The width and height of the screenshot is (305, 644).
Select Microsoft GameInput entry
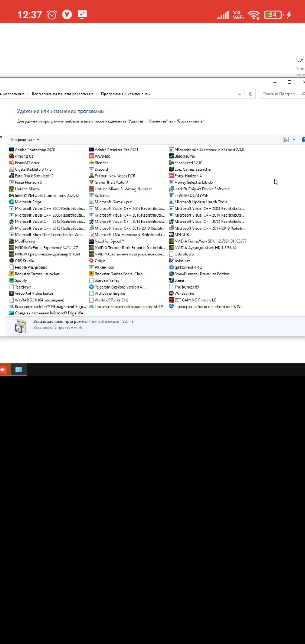[x=110, y=202]
